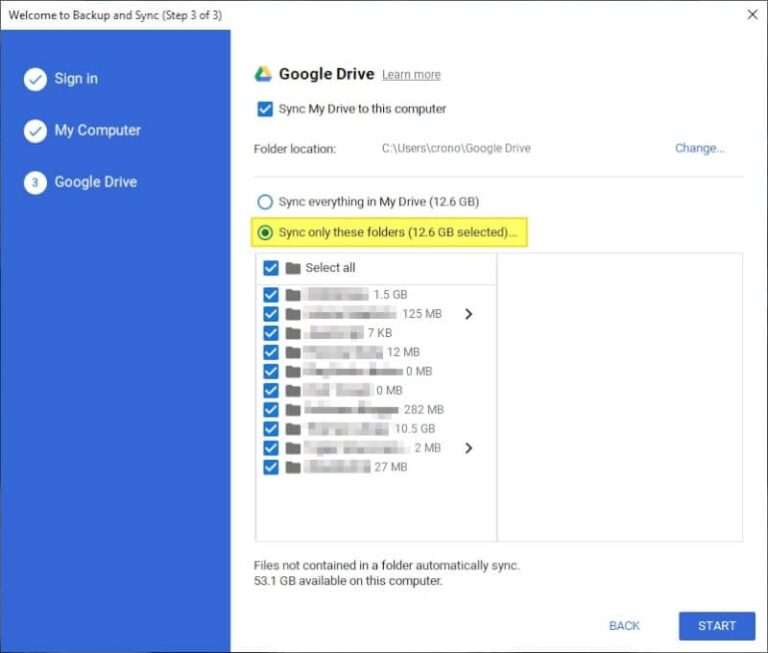The width and height of the screenshot is (768, 653).
Task: Uncheck the 125 MB folder checkbox
Action: tap(271, 314)
